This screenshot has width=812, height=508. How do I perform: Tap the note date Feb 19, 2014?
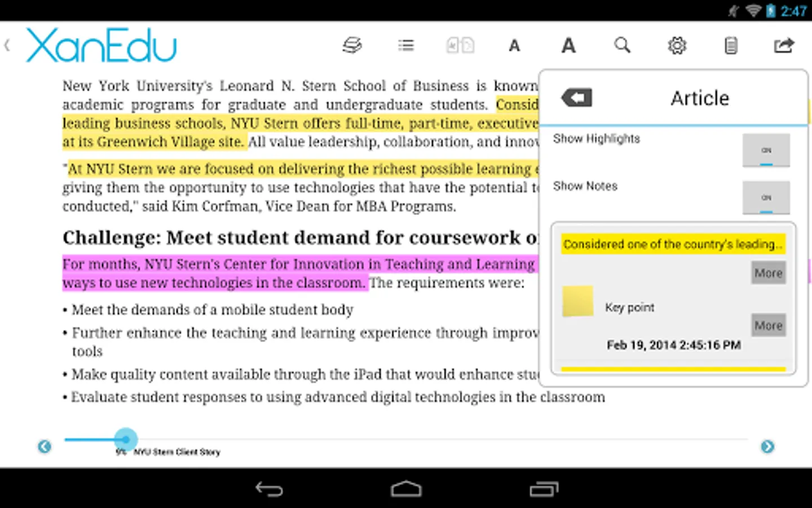click(674, 345)
